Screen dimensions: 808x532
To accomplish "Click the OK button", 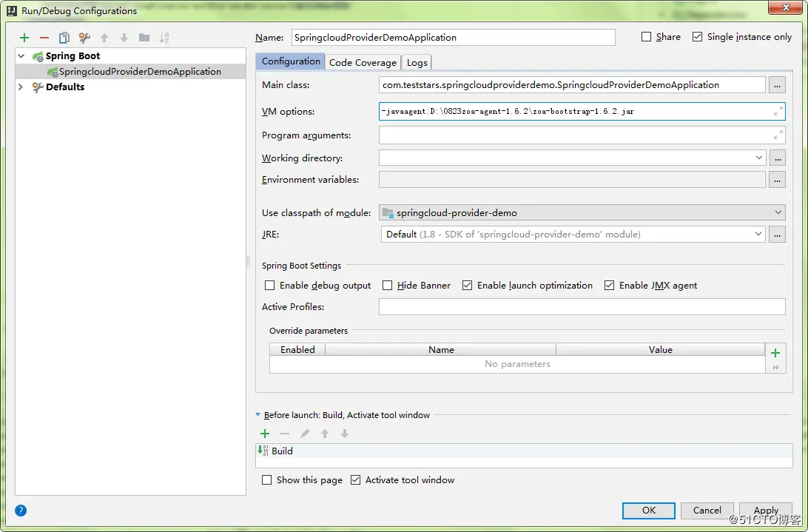I will click(x=649, y=511).
